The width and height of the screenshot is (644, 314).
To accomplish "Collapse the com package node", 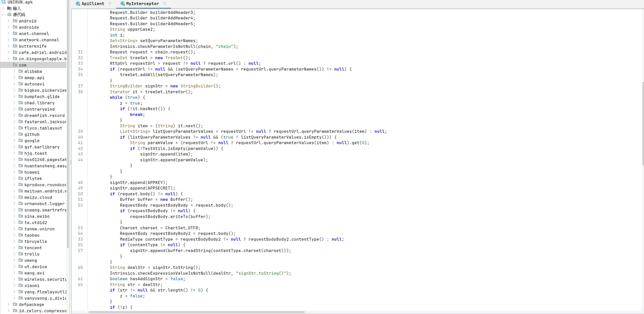I will [x=9, y=65].
